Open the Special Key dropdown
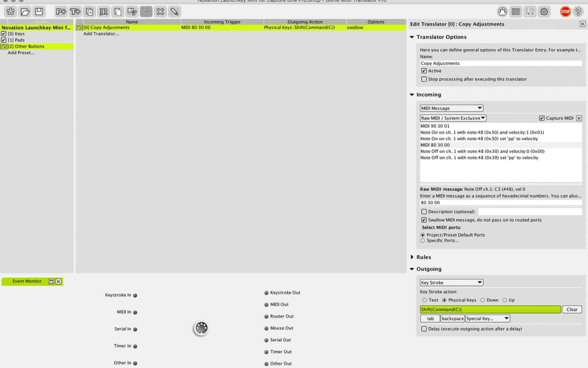588x368 pixels. (x=487, y=318)
